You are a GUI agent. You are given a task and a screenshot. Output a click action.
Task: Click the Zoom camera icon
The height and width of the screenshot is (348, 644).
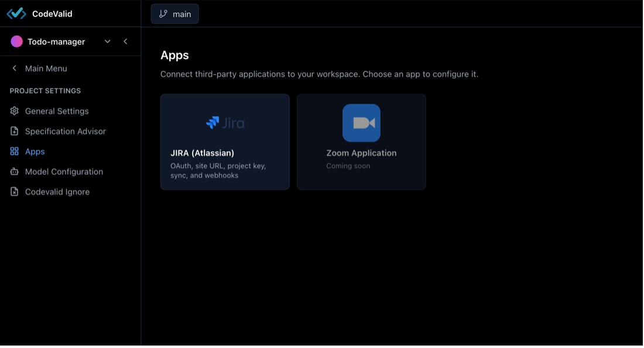361,123
